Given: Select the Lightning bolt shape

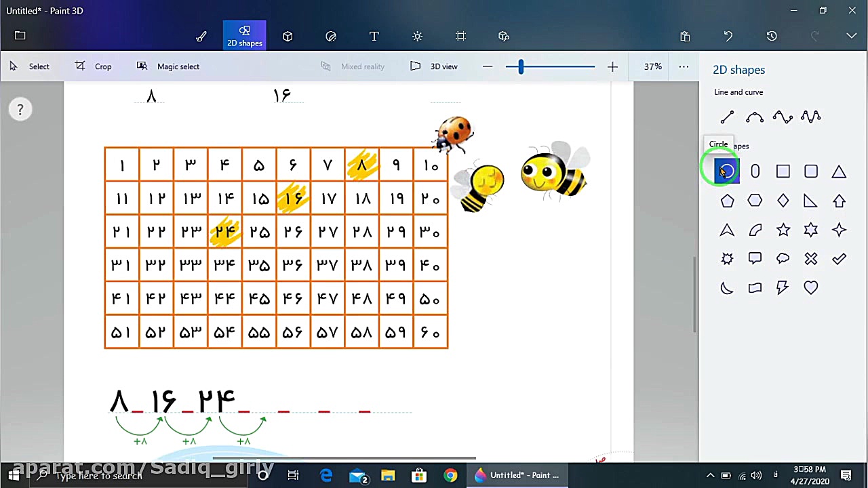Looking at the screenshot, I should point(783,288).
